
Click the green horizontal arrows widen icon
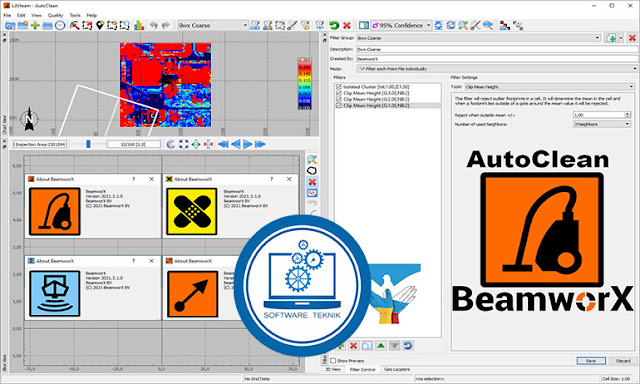click(196, 144)
